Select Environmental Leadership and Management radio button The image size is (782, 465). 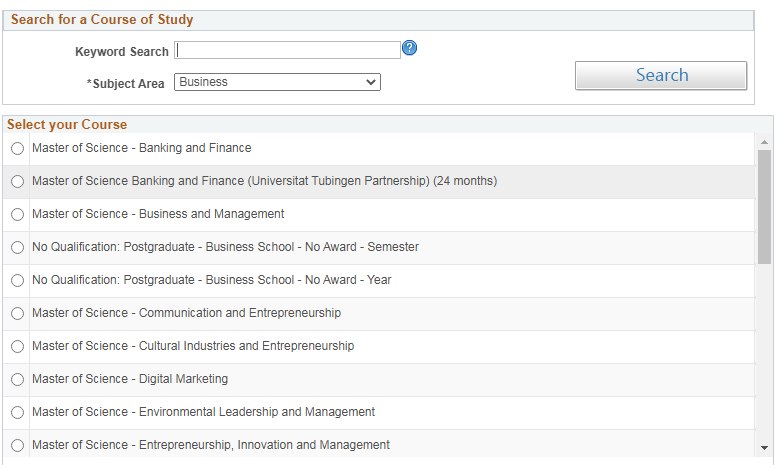(17, 412)
